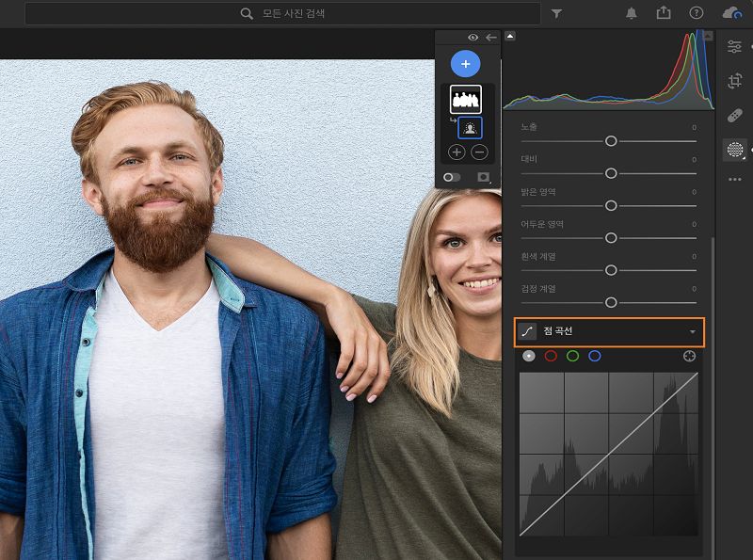Click the blue create new mask button
Image resolution: width=753 pixels, height=560 pixels.
coord(465,64)
